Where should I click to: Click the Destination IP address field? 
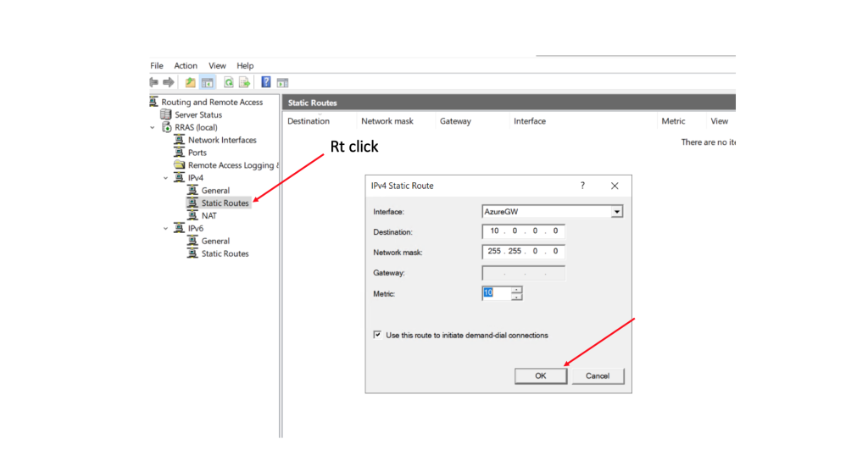(523, 231)
